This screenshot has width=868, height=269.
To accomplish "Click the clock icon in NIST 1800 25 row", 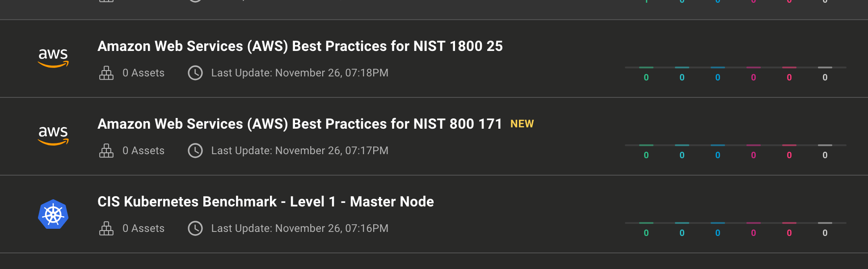I will (x=195, y=73).
